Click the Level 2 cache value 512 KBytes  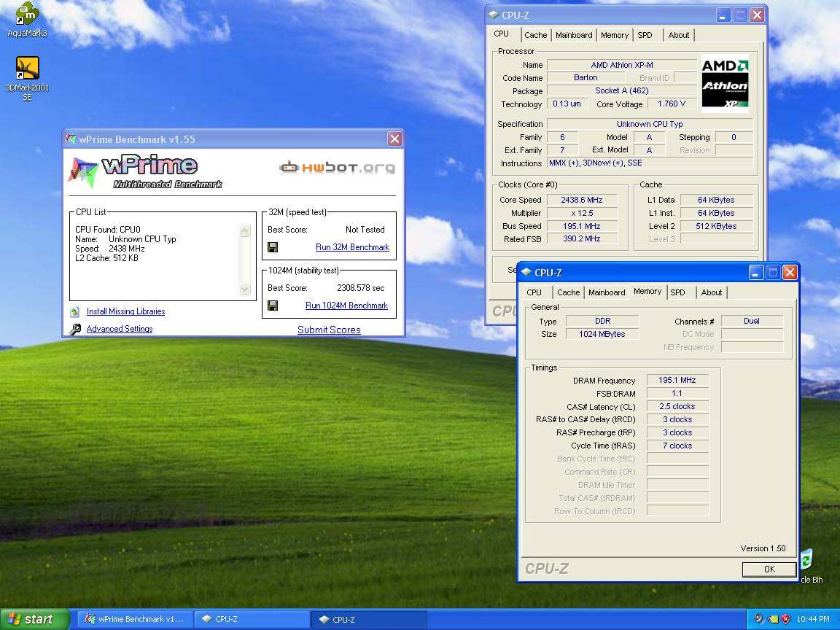click(x=716, y=226)
